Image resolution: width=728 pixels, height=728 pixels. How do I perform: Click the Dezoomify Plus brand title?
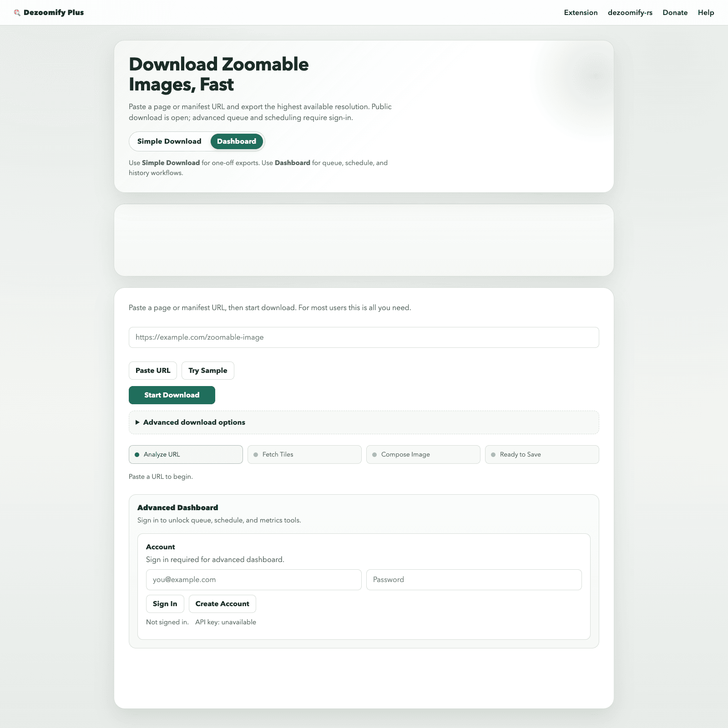(54, 13)
